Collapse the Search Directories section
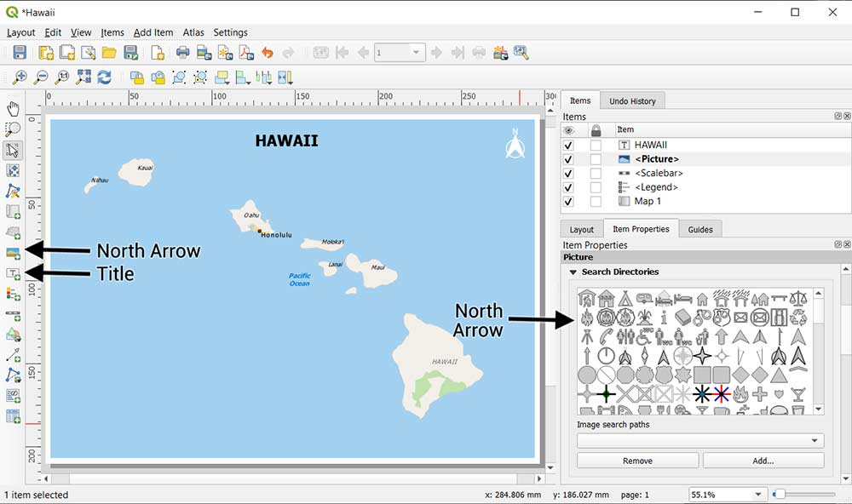Viewport: 852px width, 504px height. [x=573, y=272]
